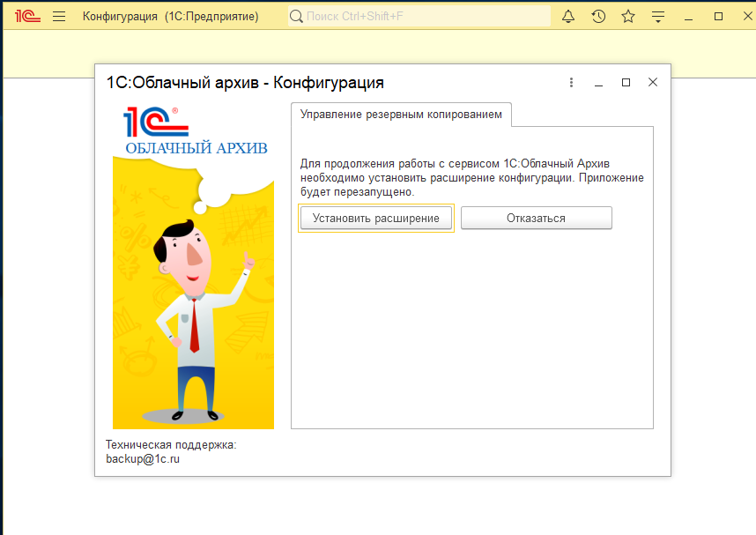Screen dimensions: 756x535
Task: Select tab Управление резервным копированием
Action: [401, 115]
